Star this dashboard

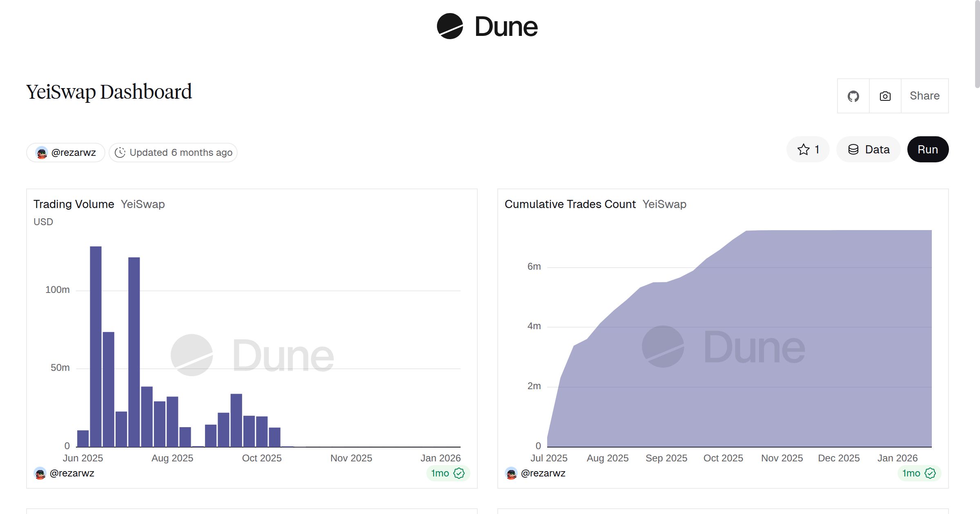[808, 150]
